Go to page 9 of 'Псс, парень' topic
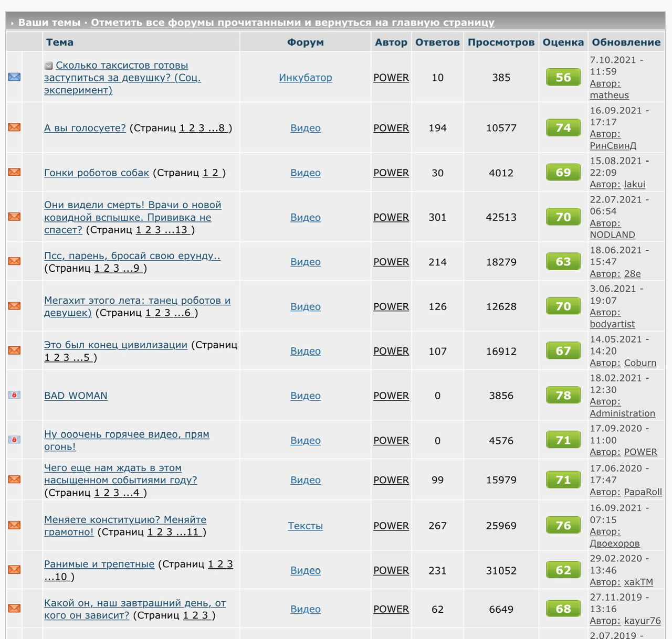 coord(132,269)
